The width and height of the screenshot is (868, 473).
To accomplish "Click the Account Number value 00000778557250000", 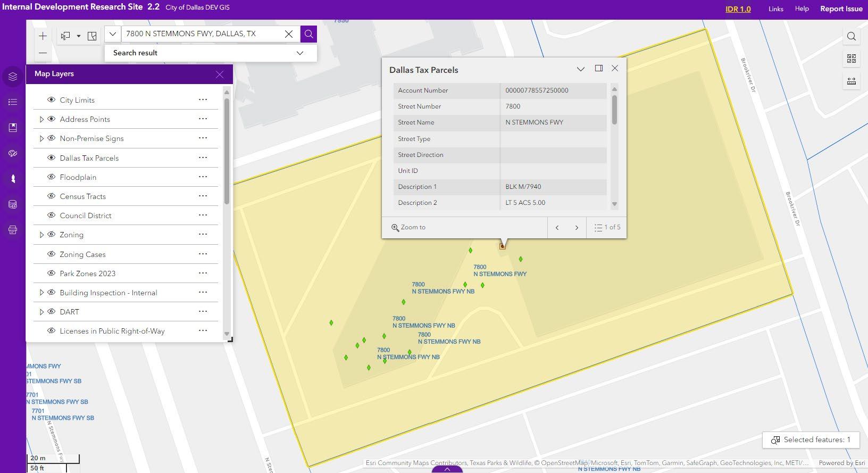I will 537,90.
